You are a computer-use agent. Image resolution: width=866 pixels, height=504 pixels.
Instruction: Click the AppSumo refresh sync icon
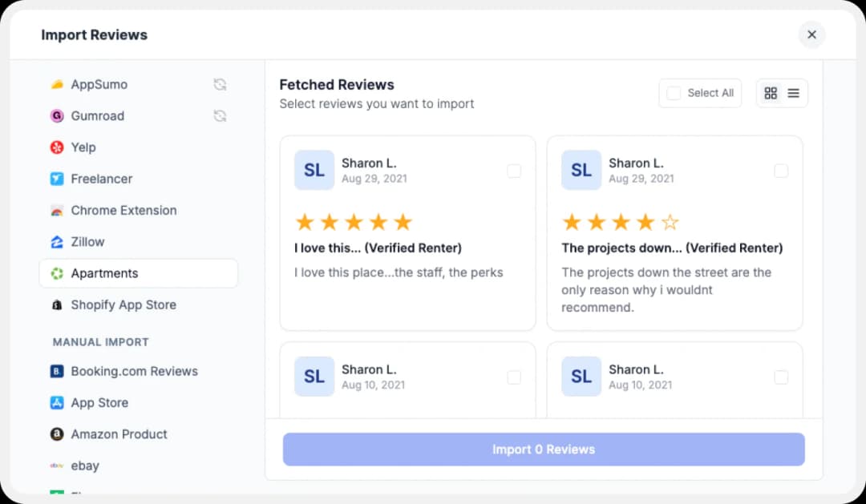[220, 84]
